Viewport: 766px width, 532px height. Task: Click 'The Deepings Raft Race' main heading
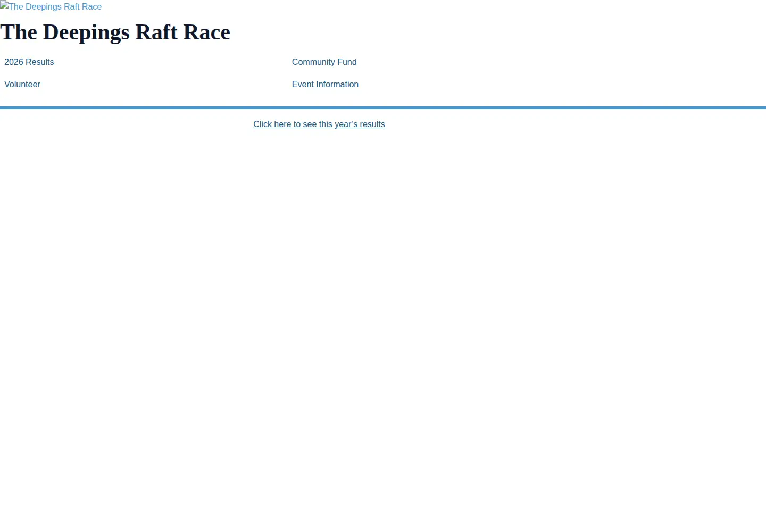[x=115, y=32]
